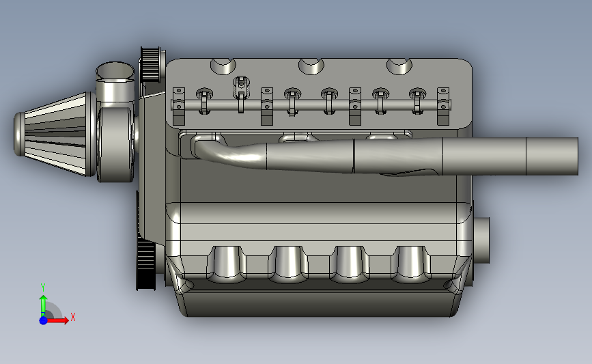Click the red X axis arrow of the triad
The width and height of the screenshot is (592, 364).
(x=57, y=320)
